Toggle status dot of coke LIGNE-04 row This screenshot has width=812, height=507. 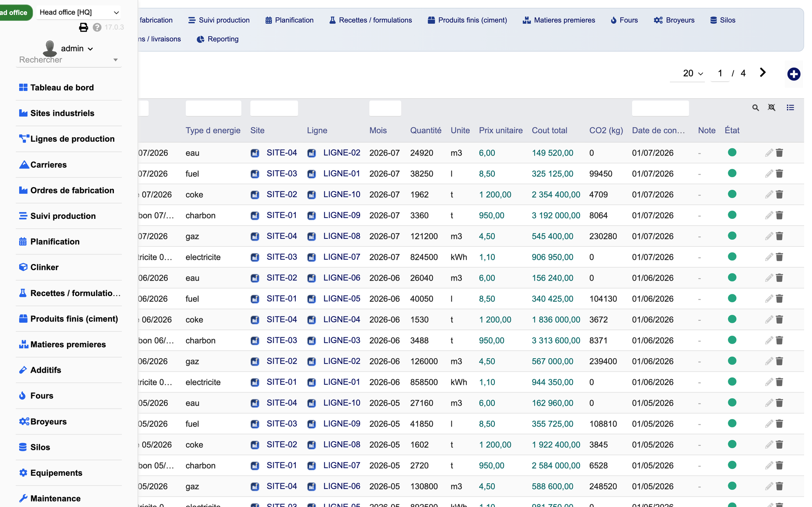coord(732,319)
